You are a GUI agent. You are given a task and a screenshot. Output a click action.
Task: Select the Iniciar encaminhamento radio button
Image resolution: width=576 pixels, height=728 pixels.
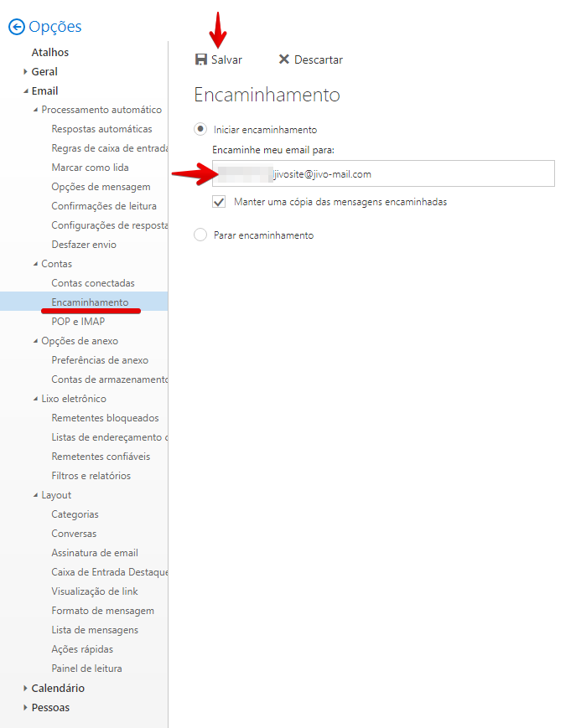200,129
